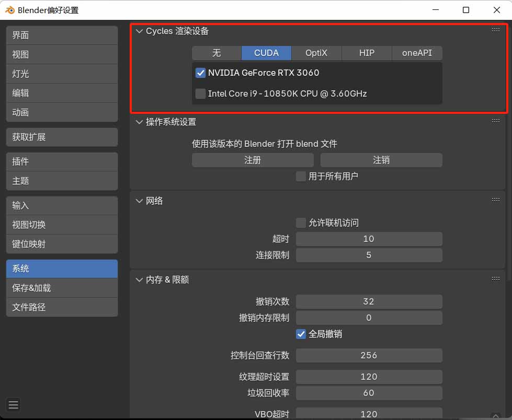The width and height of the screenshot is (512, 420).
Task: Grab the Cycles 渲染设备 panel drag handle
Action: point(495,30)
